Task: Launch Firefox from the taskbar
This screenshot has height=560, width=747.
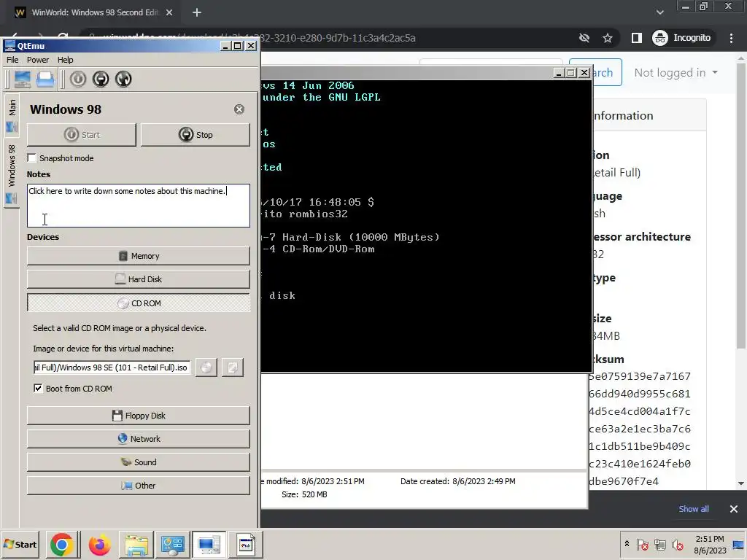Action: [x=99, y=544]
